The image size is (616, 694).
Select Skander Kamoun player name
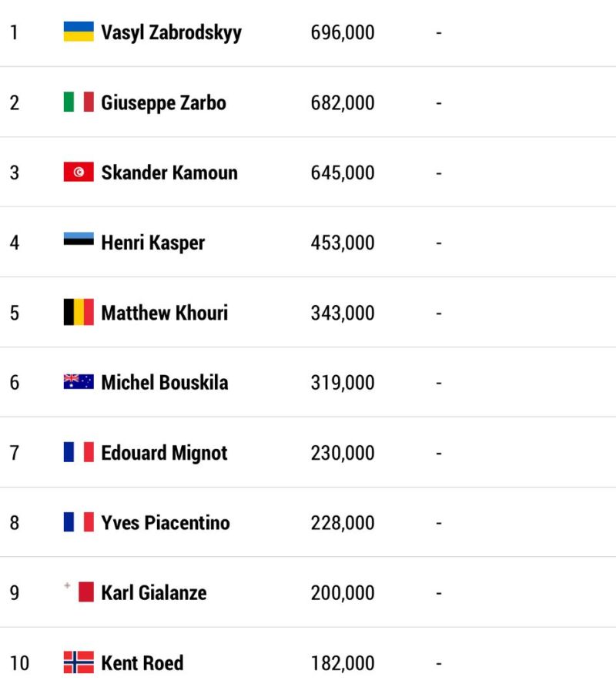tap(169, 173)
